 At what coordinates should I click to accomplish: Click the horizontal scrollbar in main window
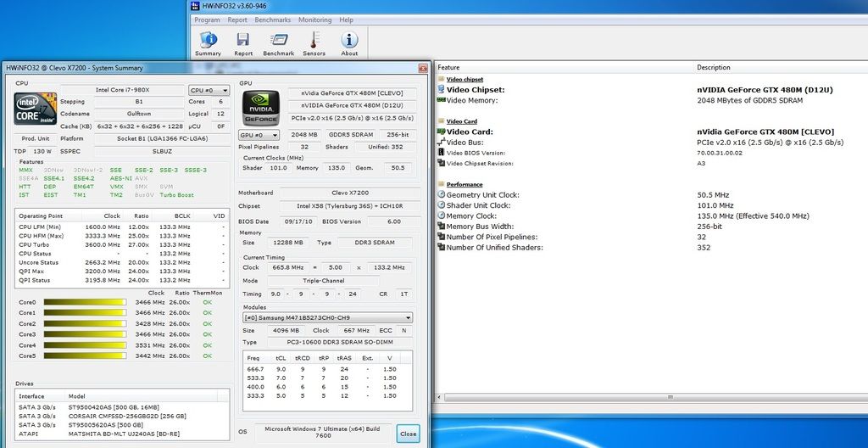[x=670, y=397]
